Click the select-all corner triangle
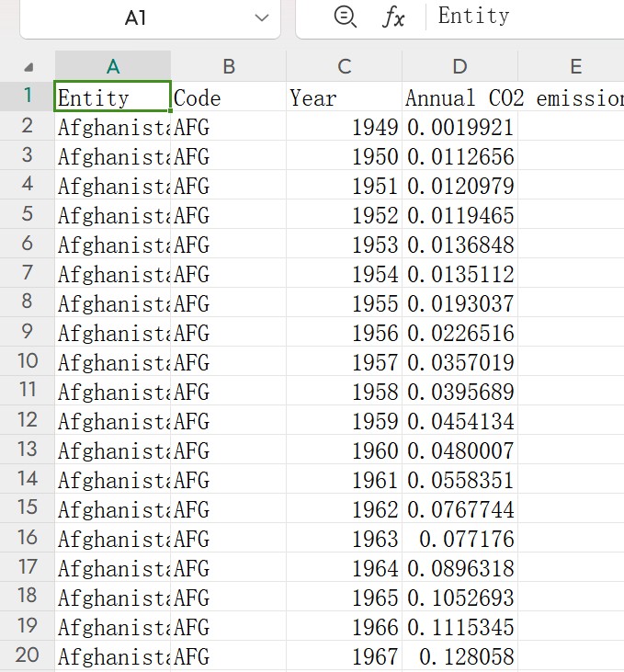Image resolution: width=624 pixels, height=672 pixels. [x=28, y=67]
